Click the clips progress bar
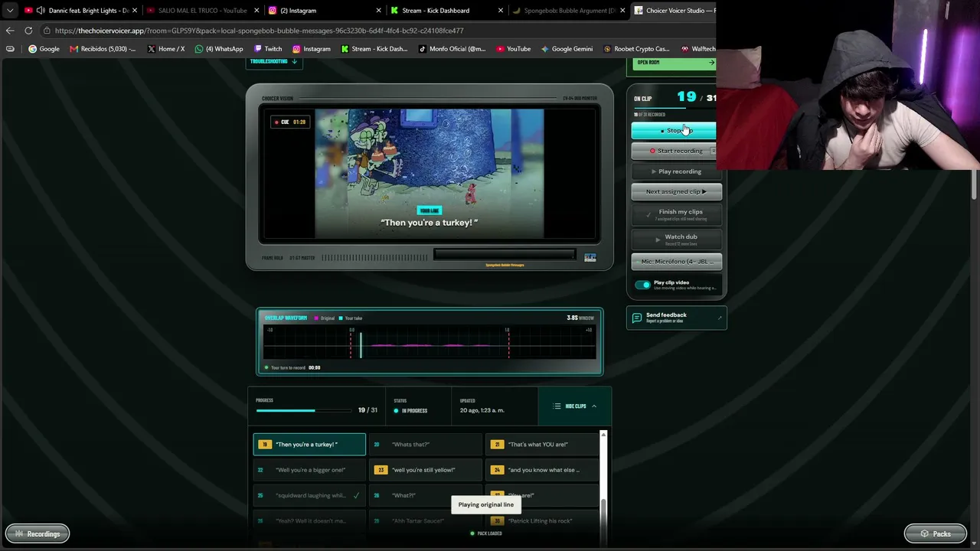980x551 pixels. point(303,411)
